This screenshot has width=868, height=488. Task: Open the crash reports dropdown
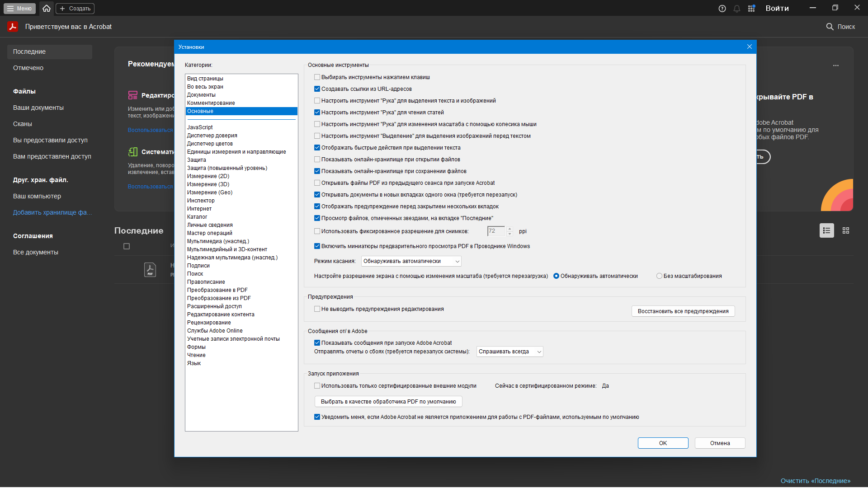(x=509, y=352)
